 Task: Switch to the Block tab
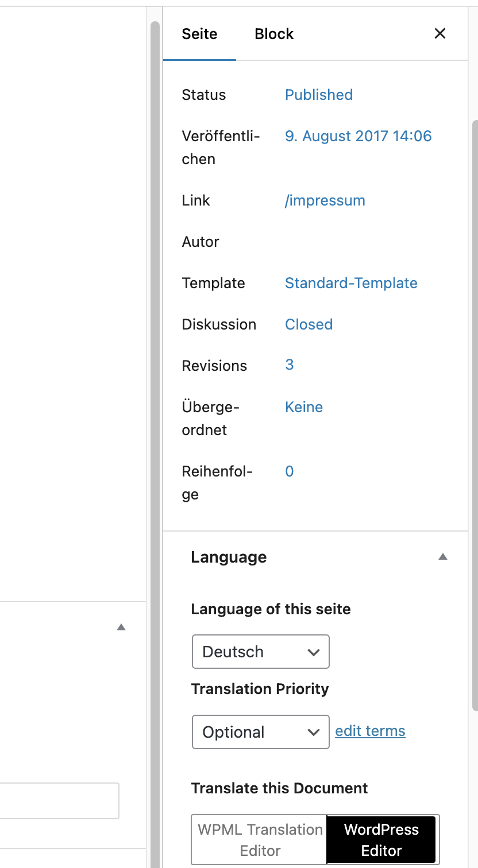(x=274, y=34)
